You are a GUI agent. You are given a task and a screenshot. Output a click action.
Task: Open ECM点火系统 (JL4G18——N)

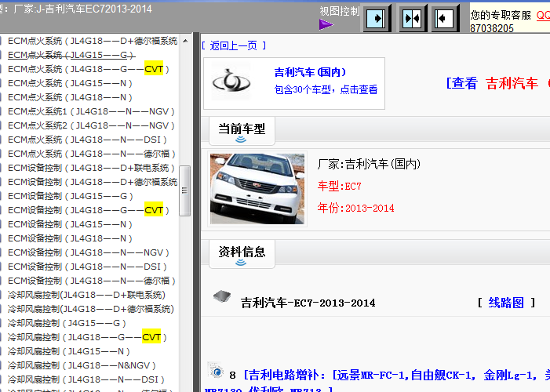click(70, 97)
